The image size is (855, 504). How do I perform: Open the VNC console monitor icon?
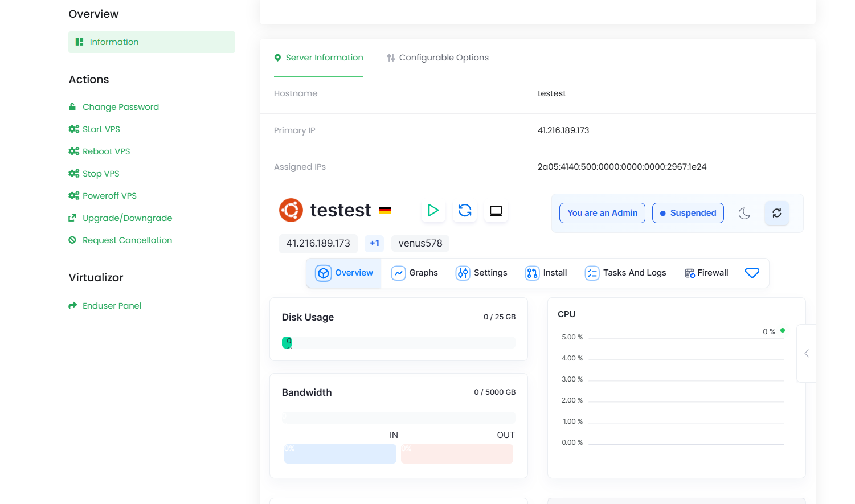pyautogui.click(x=496, y=211)
